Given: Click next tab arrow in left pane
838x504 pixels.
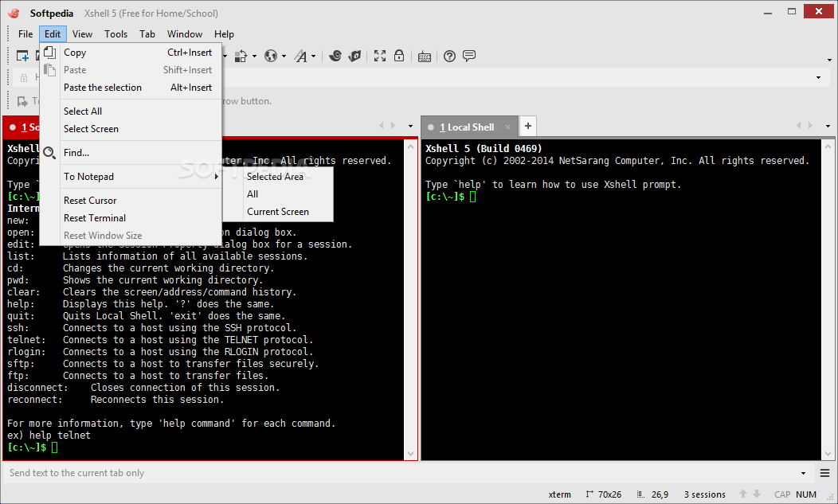Looking at the screenshot, I should [x=393, y=126].
